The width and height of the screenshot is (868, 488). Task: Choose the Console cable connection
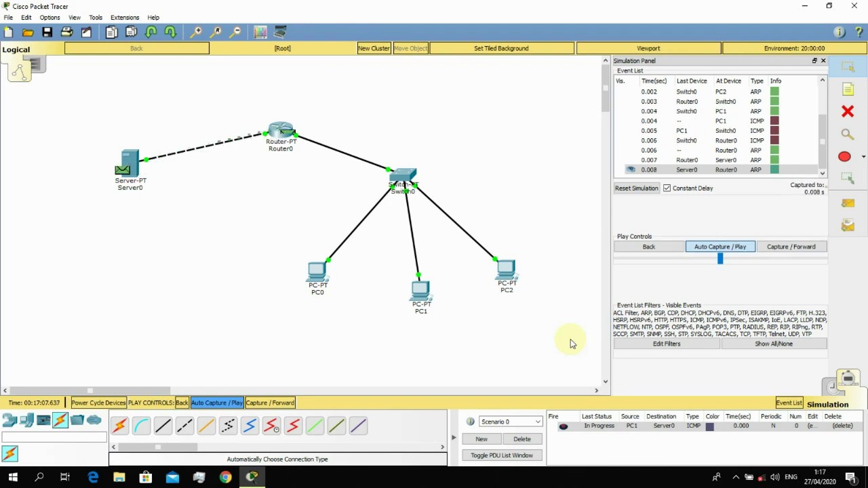click(x=141, y=426)
